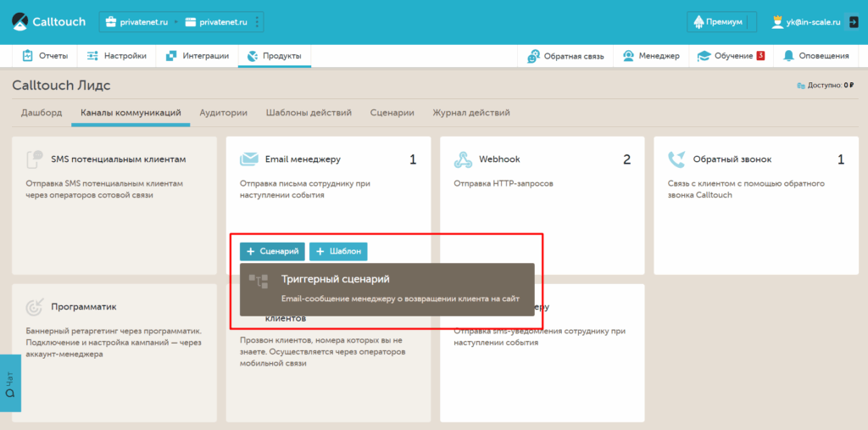Image resolution: width=868 pixels, height=430 pixels.
Task: Click the Email менеджеру count 1
Action: click(413, 159)
